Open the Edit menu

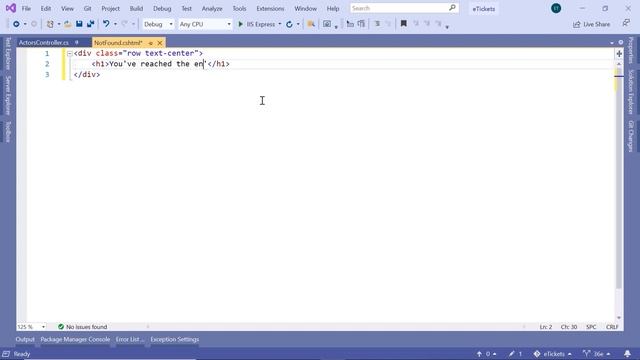tap(46, 8)
